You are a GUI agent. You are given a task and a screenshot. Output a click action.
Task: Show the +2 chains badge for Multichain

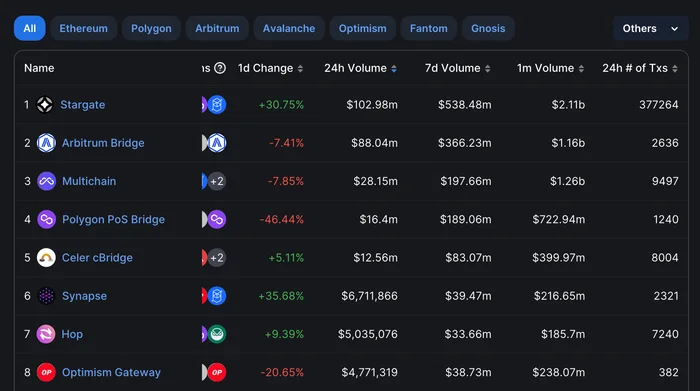217,181
